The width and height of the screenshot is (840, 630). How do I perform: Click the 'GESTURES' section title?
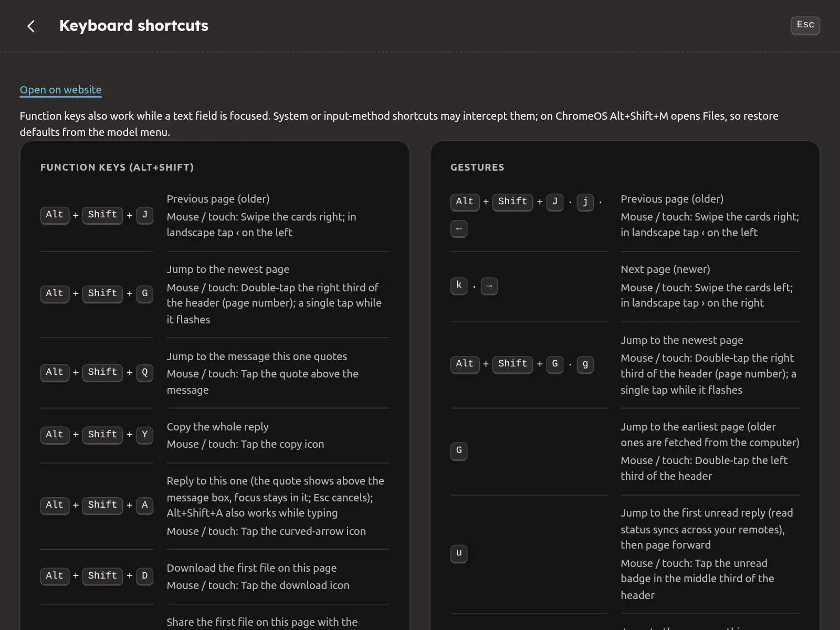pos(477,167)
